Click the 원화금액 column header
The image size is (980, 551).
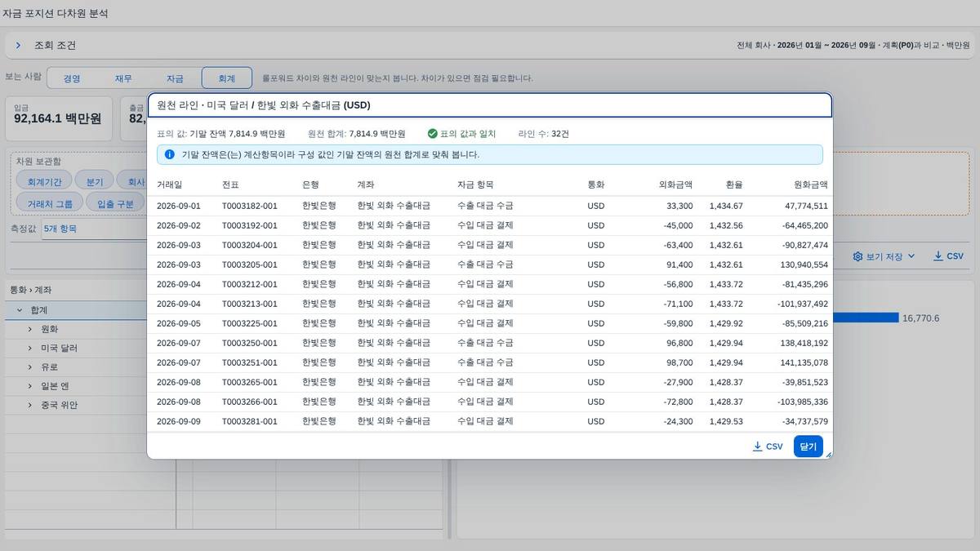click(810, 184)
